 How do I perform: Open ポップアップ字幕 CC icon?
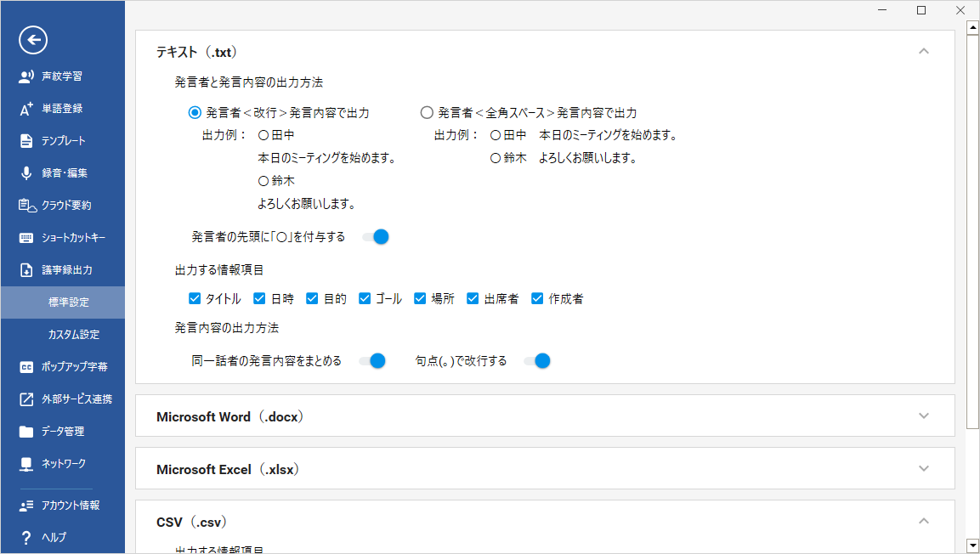[x=26, y=367]
